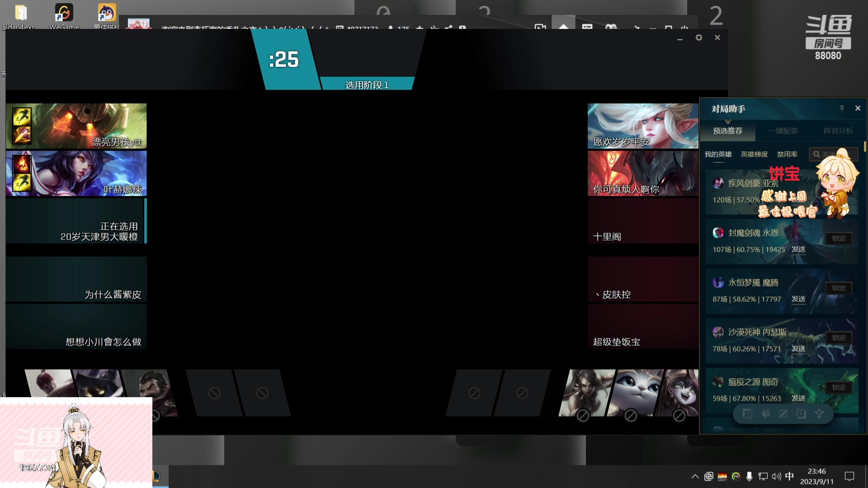Click the hooded banned champion on left

[99, 383]
